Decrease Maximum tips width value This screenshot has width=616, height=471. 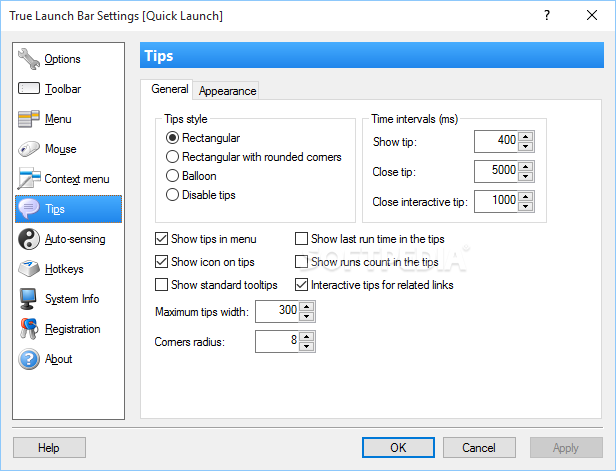(x=306, y=317)
